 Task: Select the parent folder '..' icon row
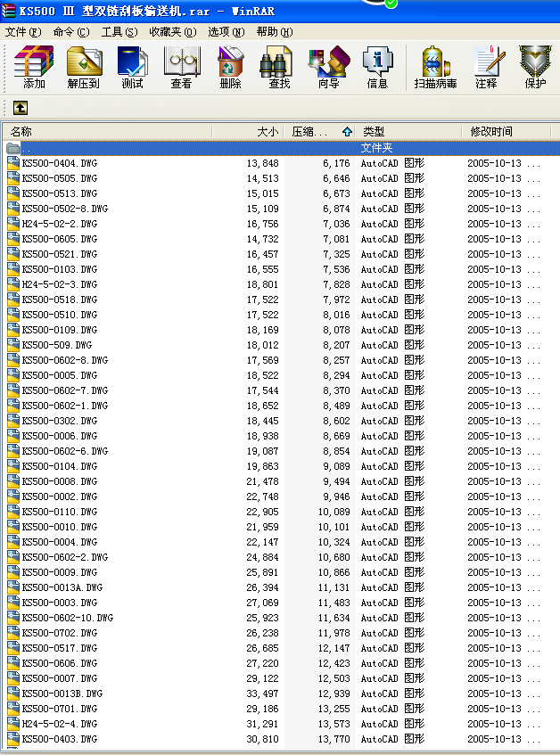point(13,148)
